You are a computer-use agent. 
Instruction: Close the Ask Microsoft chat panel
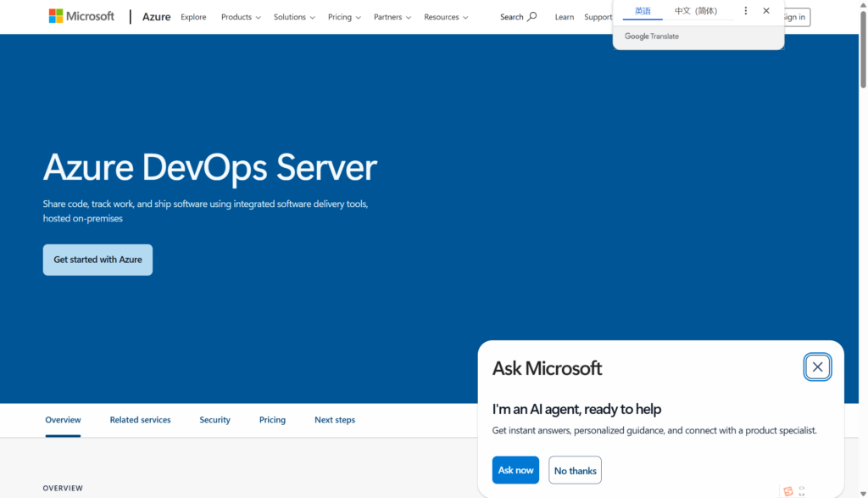(x=817, y=367)
